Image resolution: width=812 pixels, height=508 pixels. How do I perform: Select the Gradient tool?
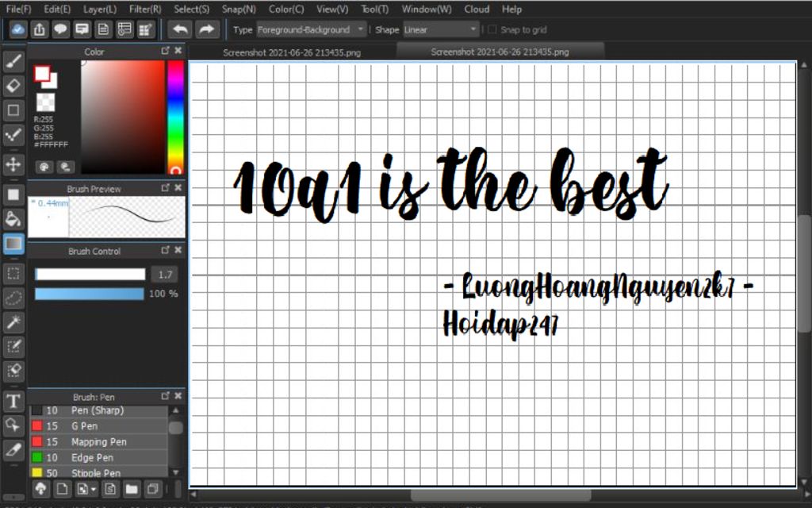13,244
